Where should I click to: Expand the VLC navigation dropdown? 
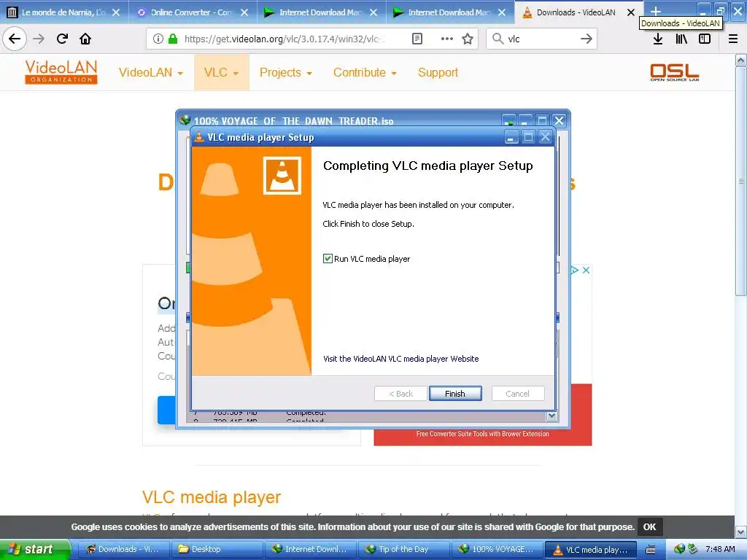coord(221,72)
